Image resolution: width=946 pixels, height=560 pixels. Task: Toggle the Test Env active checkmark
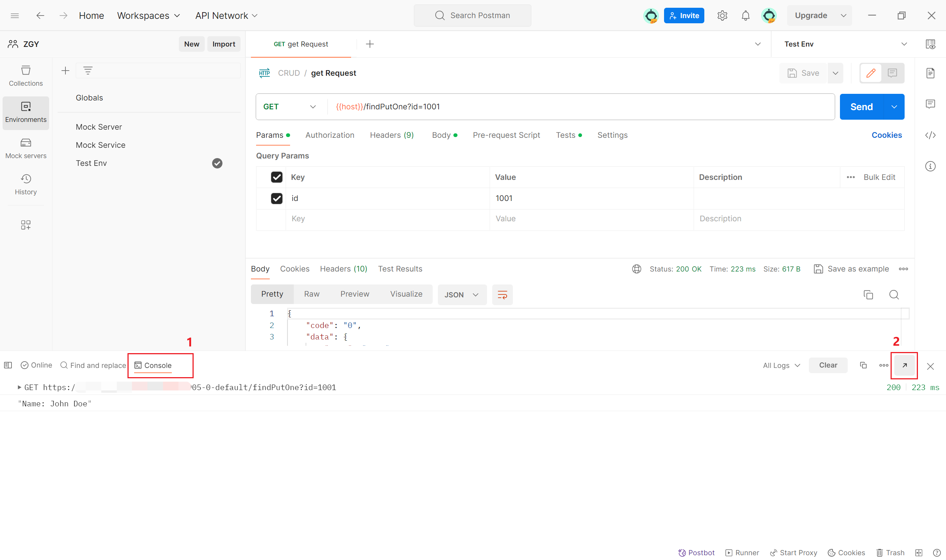[217, 163]
